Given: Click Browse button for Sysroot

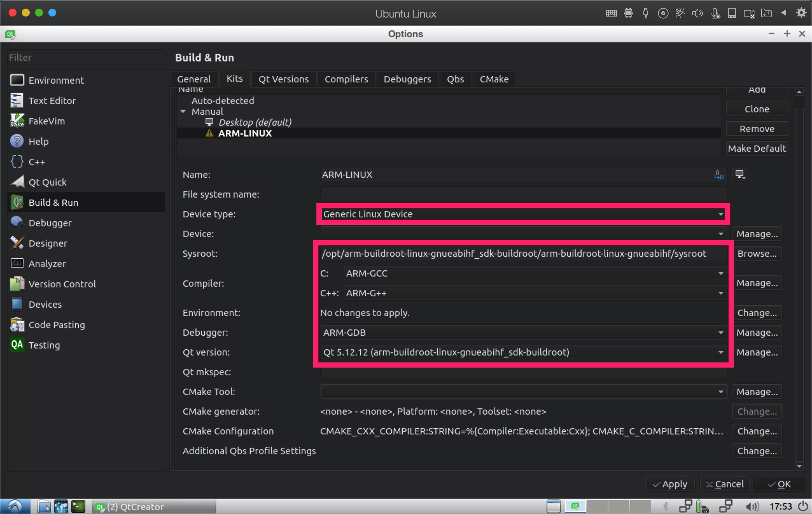Looking at the screenshot, I should 757,254.
